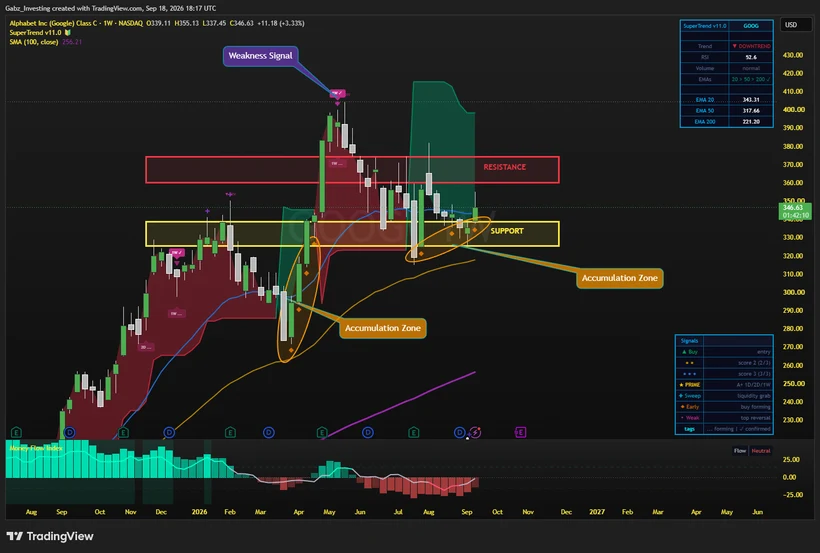Click the current price label 346.63
This screenshot has width=820, height=553.
pos(796,211)
